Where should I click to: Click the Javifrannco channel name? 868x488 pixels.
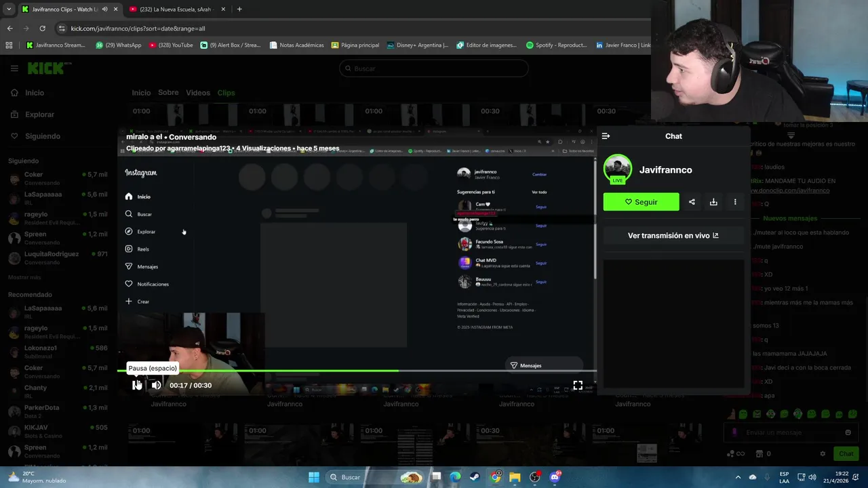pos(665,170)
